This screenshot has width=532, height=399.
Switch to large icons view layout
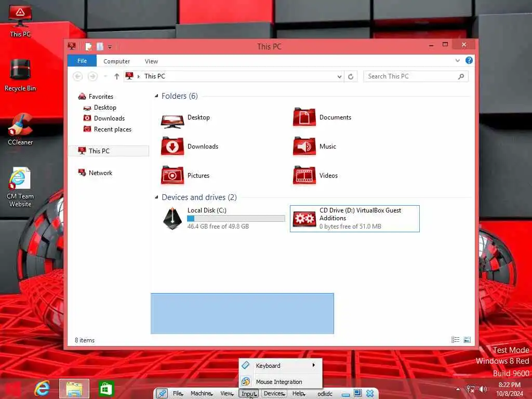pos(467,340)
